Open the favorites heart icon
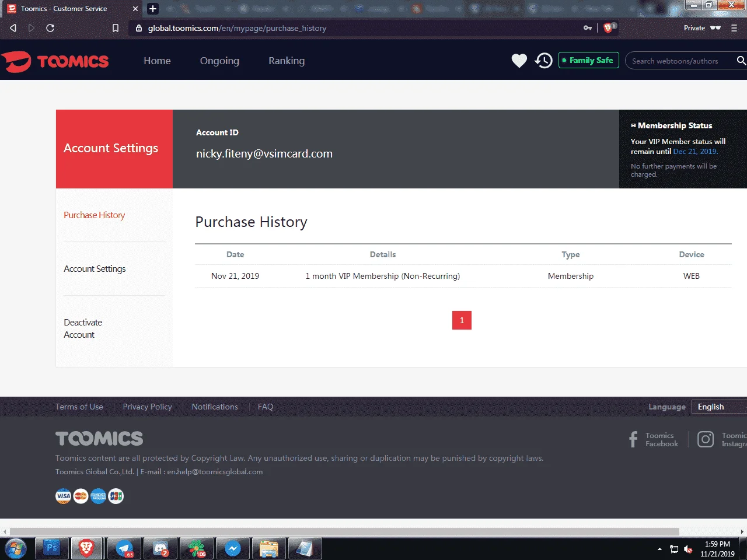This screenshot has width=747, height=560. click(x=519, y=61)
